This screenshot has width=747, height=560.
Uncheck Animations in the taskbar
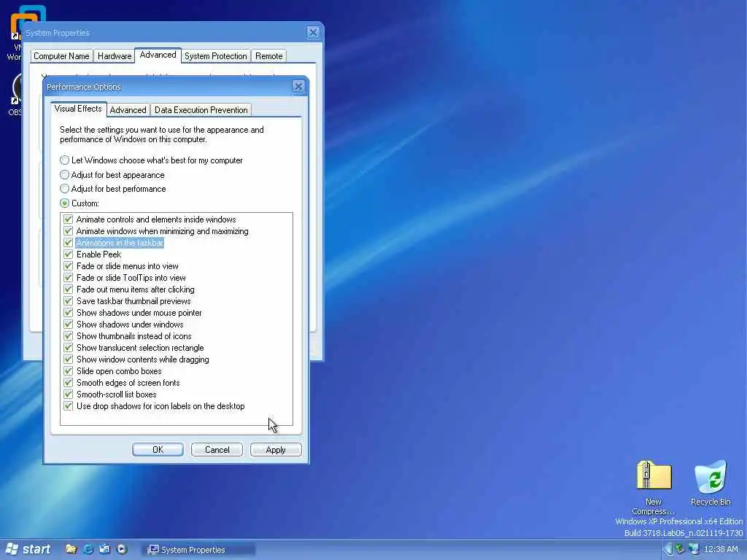click(x=68, y=243)
